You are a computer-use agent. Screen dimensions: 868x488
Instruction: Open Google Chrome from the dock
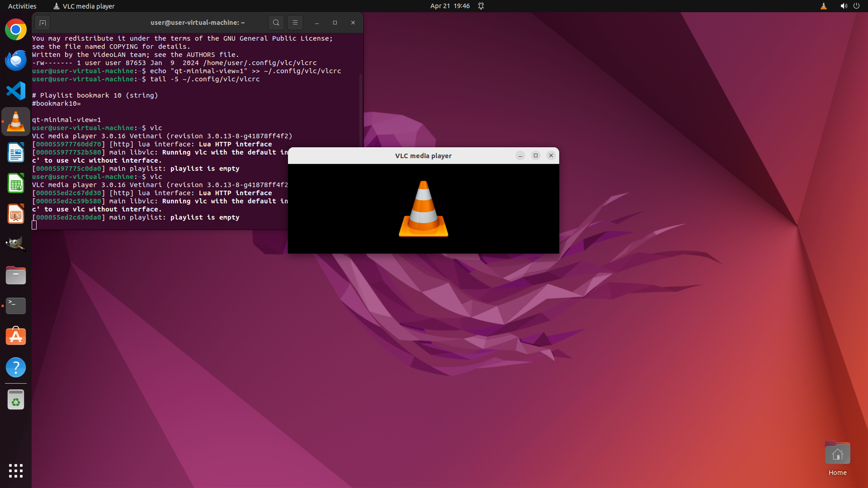point(16,30)
